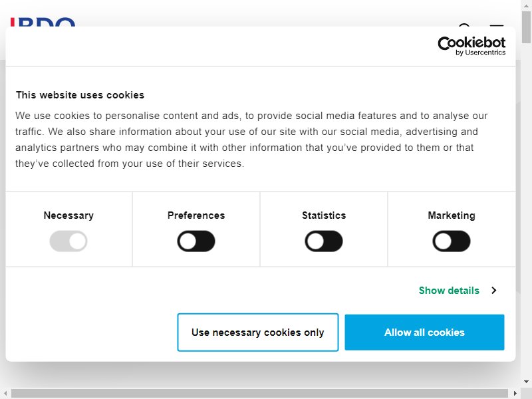The width and height of the screenshot is (532, 399).
Task: Click the chevron arrow beside Show details
Action: pos(494,291)
